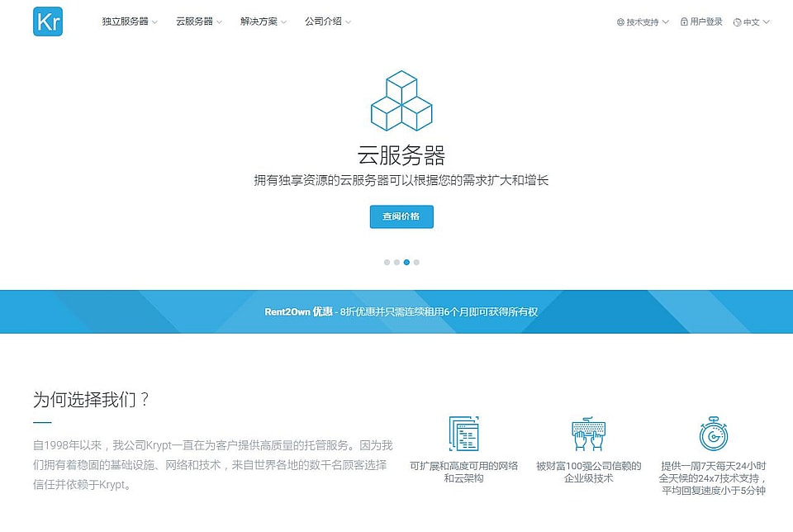Image resolution: width=793 pixels, height=532 pixels.
Task: Click the 拥有独享资源的云服务器 slide subtitle
Action: pos(401,180)
